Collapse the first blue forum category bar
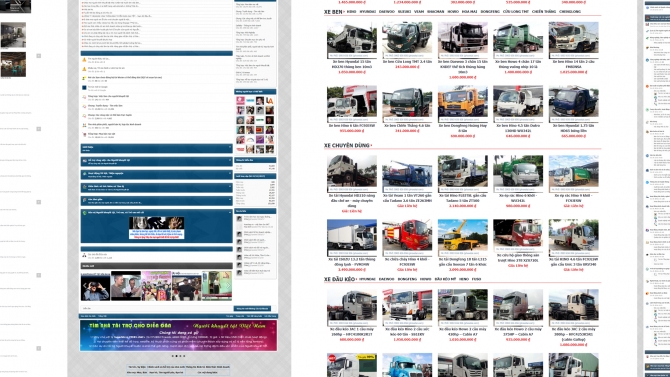Image resolution: width=670 pixels, height=377 pixels. [230, 147]
